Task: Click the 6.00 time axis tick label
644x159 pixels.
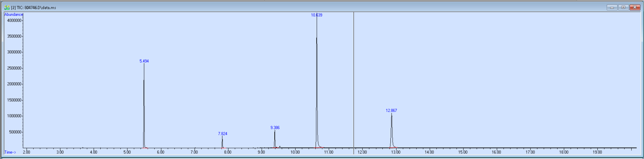Action: pyautogui.click(x=161, y=152)
